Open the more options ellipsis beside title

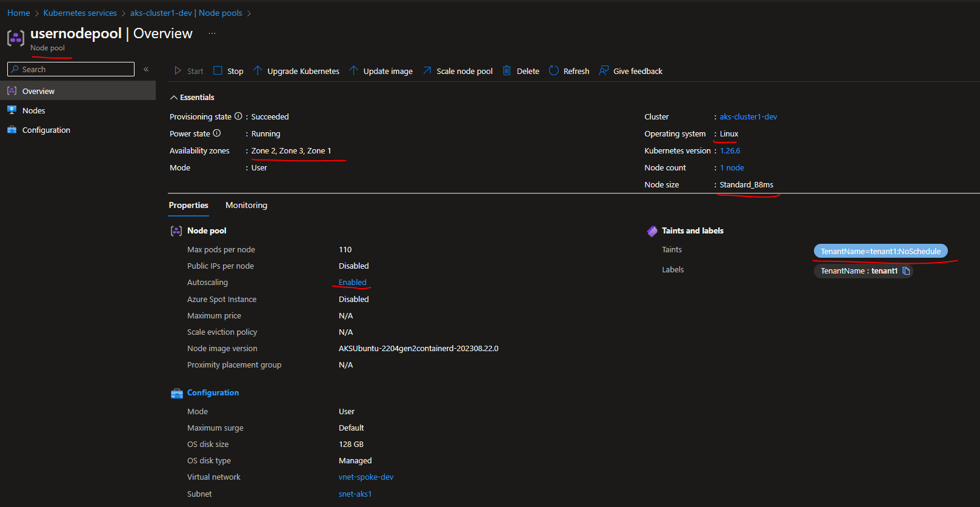(212, 33)
